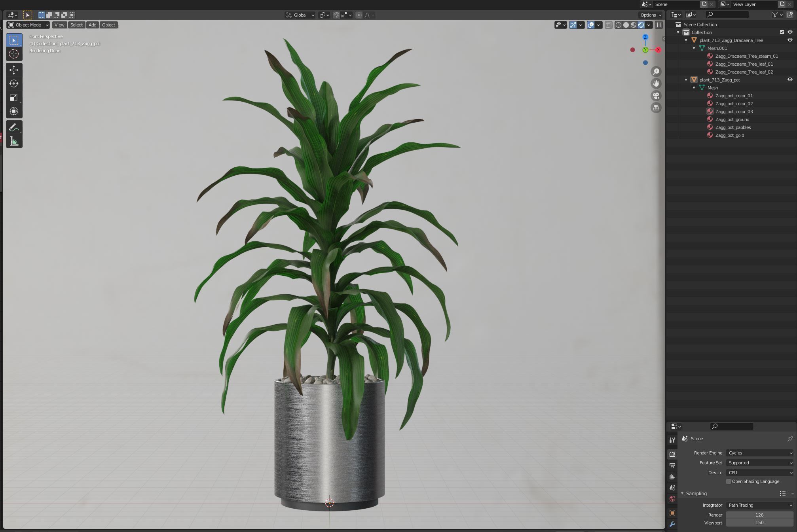The image size is (797, 532).
Task: Choose the Select Box tool in left toolbar
Action: 14,40
